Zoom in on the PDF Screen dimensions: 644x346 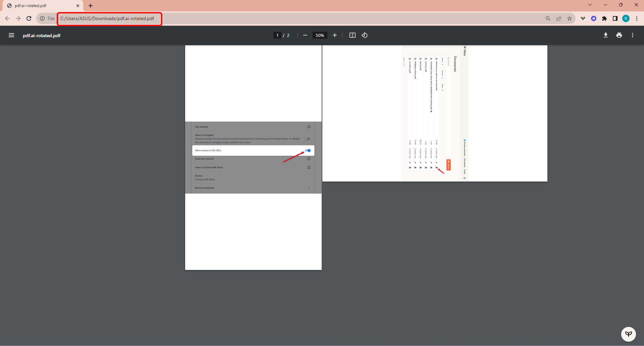334,35
